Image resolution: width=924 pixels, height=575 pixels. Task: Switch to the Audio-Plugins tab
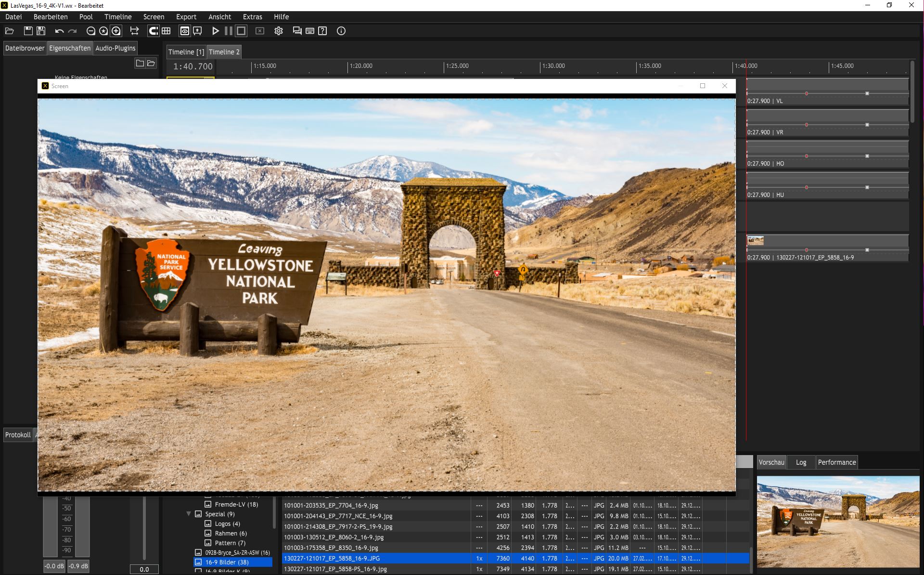point(115,48)
